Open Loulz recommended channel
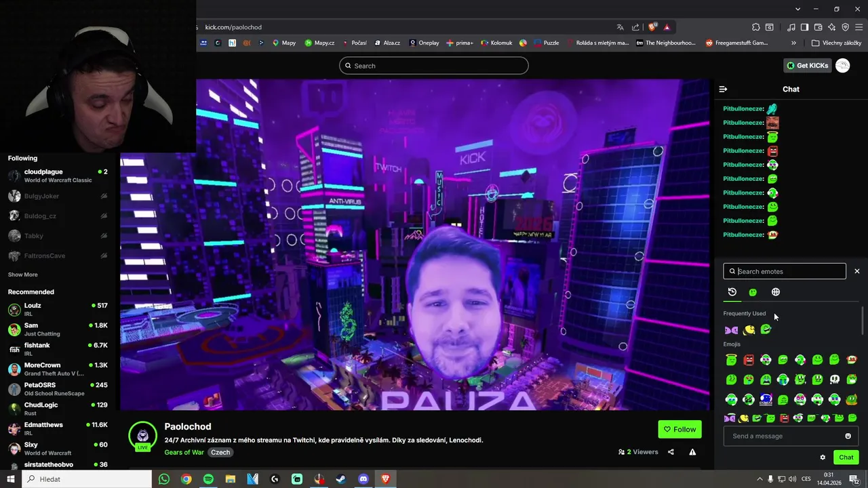 (58, 310)
